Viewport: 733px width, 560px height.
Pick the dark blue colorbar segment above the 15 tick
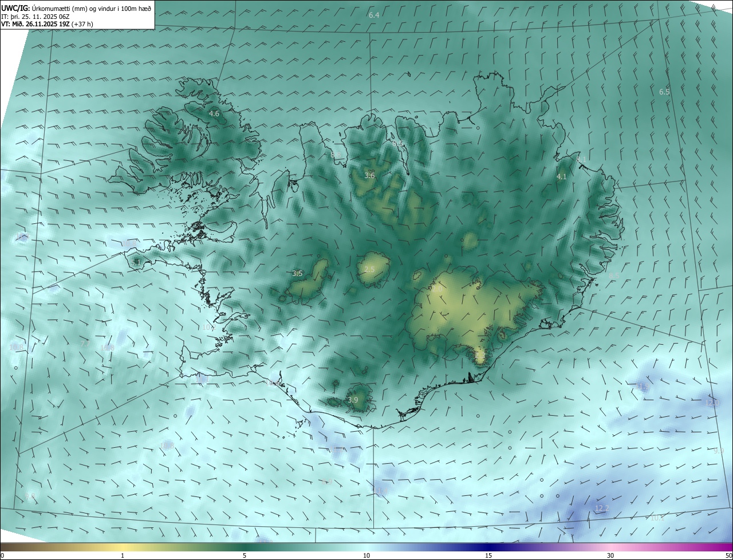pyautogui.click(x=488, y=547)
